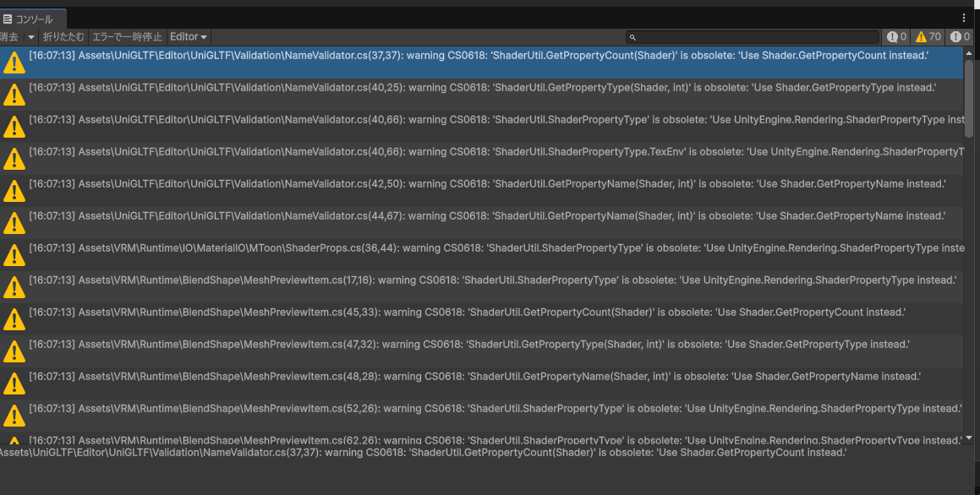
Task: Open the console panel's three-dot options menu
Action: click(964, 18)
